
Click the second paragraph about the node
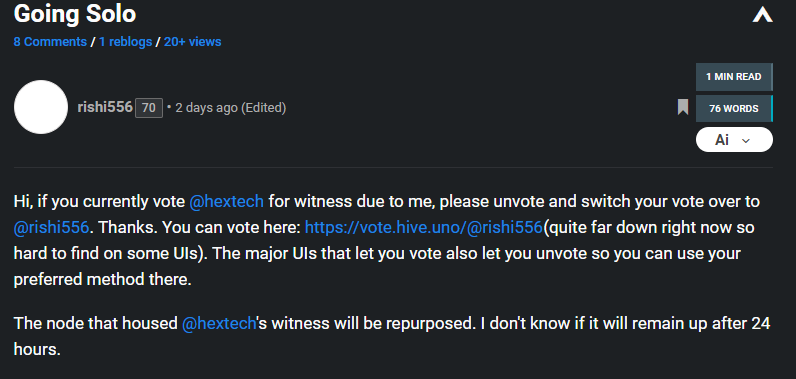coord(392,336)
